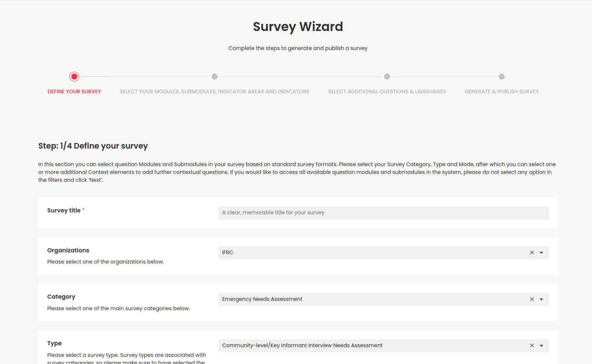
Task: Click the second step indicator dot
Action: pyautogui.click(x=215, y=76)
